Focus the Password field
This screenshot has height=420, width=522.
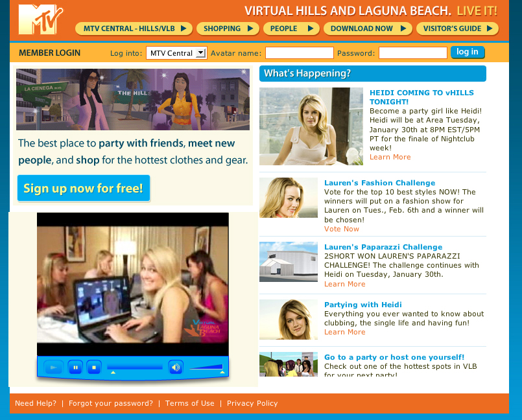413,53
